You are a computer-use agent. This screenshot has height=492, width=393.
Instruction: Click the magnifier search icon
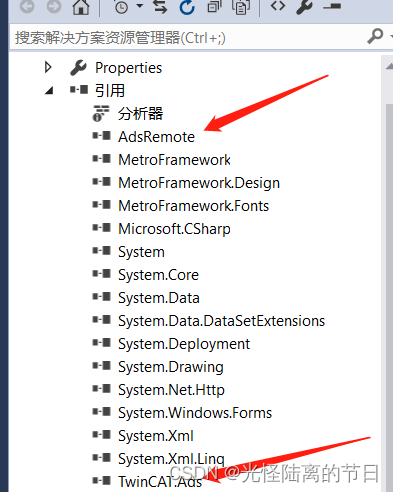pos(375,36)
